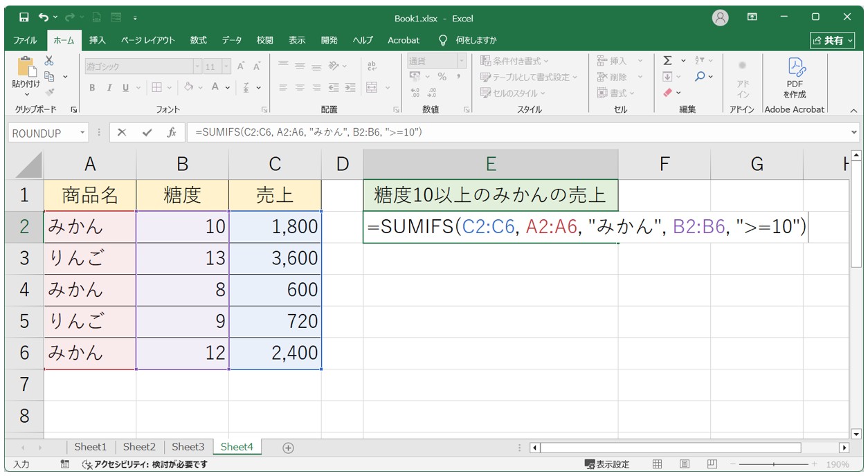Click the Format as Table (テーブルとして書式設定) button
Screen dimensions: 868x476
(530, 77)
